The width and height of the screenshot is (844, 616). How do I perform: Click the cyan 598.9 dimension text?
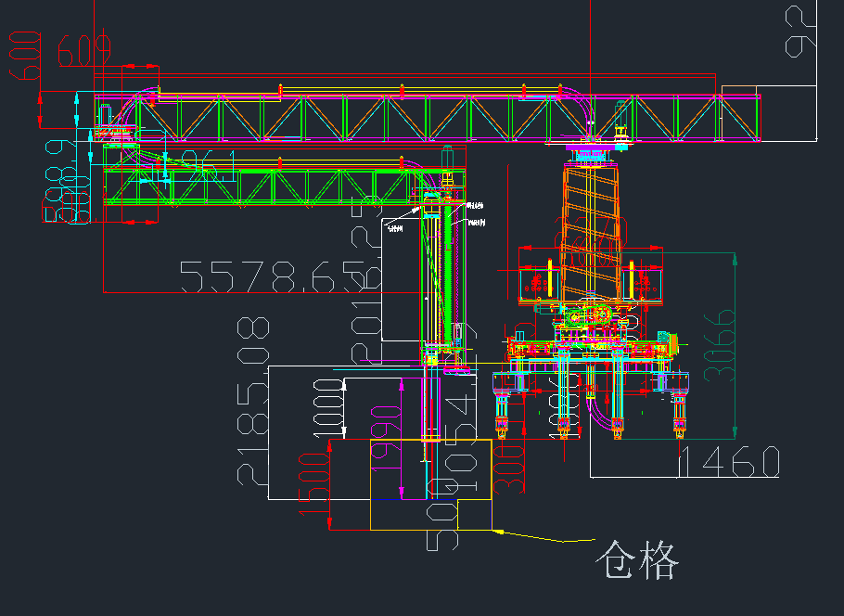click(57, 181)
